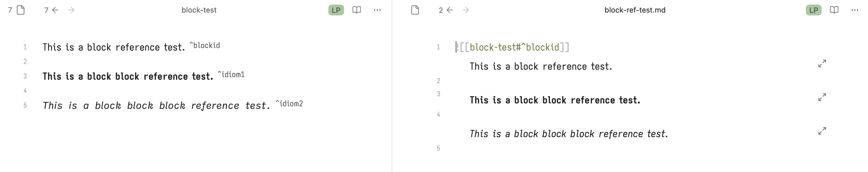This screenshot has height=172, width=868.
Task: Click the file icon in the left pane header
Action: 21,10
